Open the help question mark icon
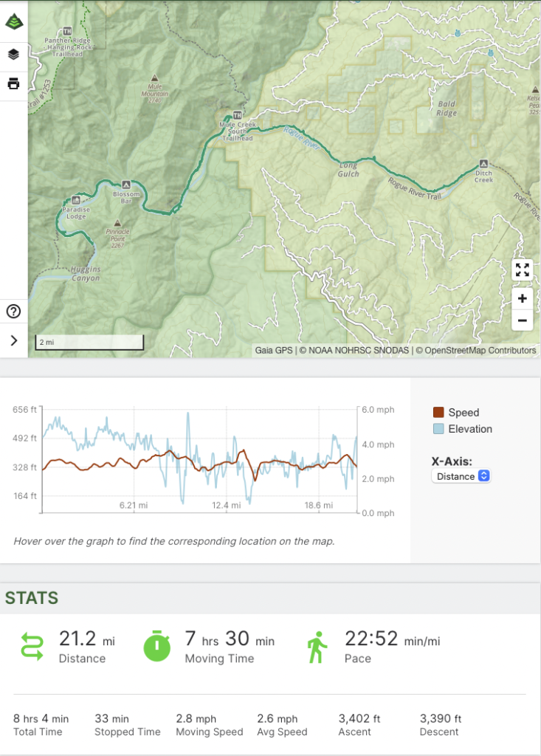 pos(13,312)
